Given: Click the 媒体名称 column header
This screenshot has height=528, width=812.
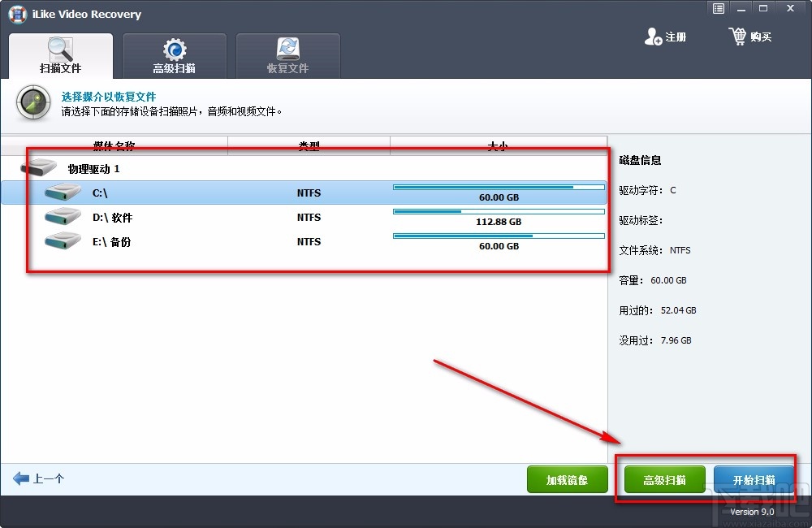Looking at the screenshot, I should [x=114, y=145].
